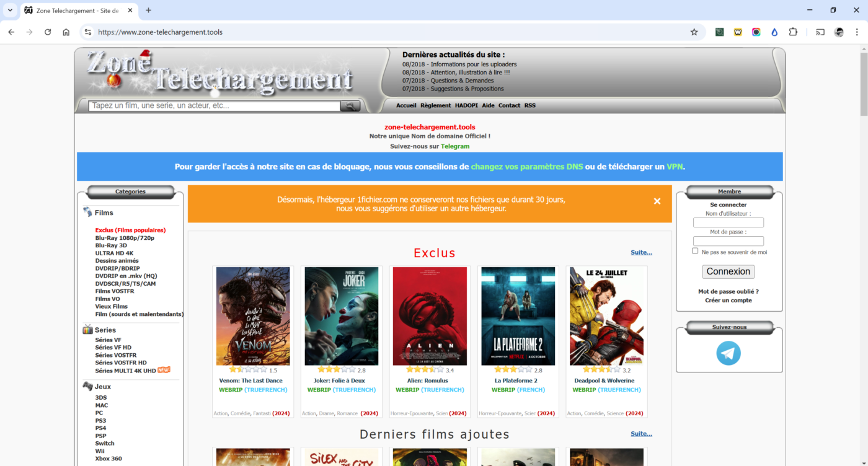Open HADOPI in site menu
This screenshot has height=466, width=868.
[466, 105]
